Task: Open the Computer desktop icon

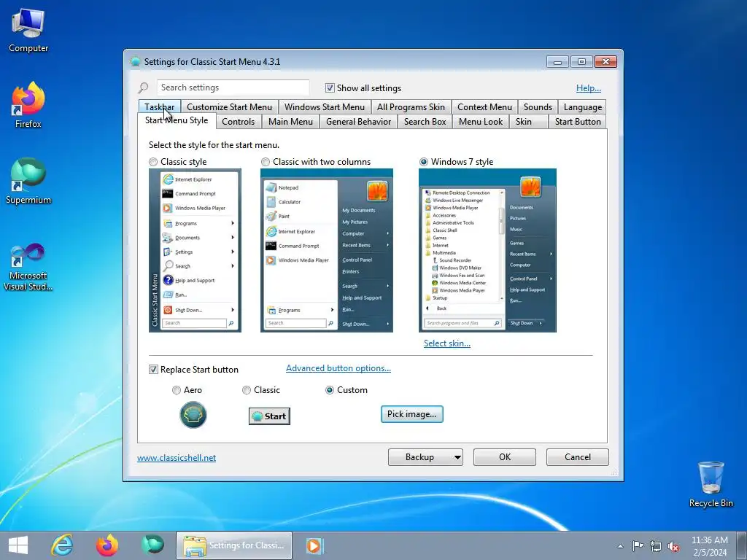Action: [28, 31]
